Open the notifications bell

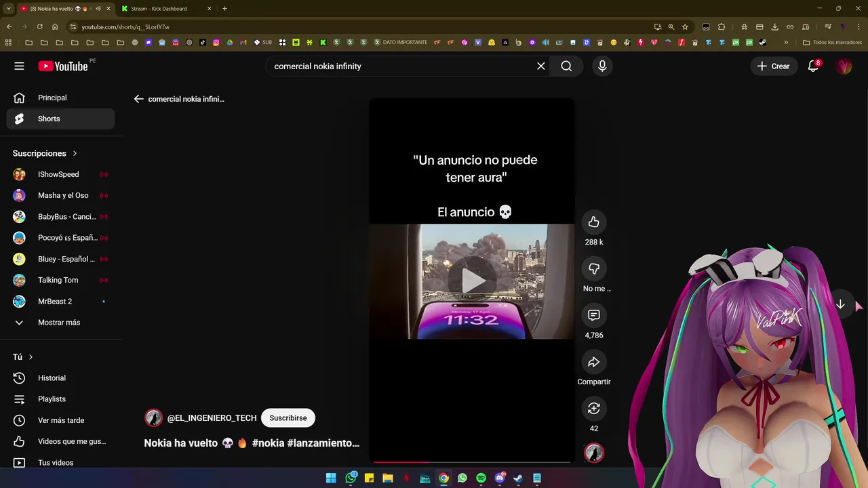(x=813, y=66)
